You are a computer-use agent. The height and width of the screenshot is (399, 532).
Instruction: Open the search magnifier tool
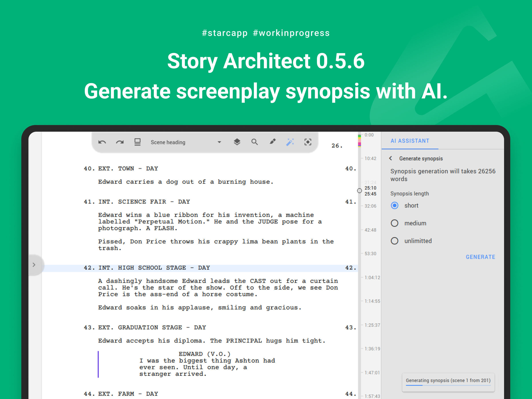254,142
